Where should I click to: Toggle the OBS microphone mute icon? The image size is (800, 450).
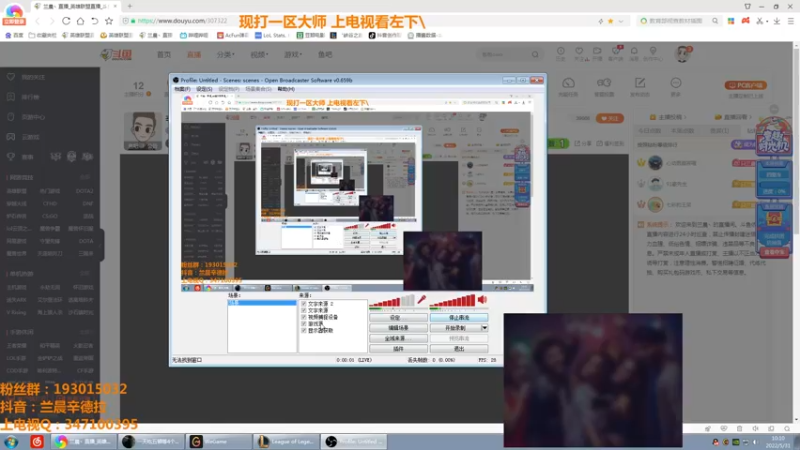pos(421,300)
